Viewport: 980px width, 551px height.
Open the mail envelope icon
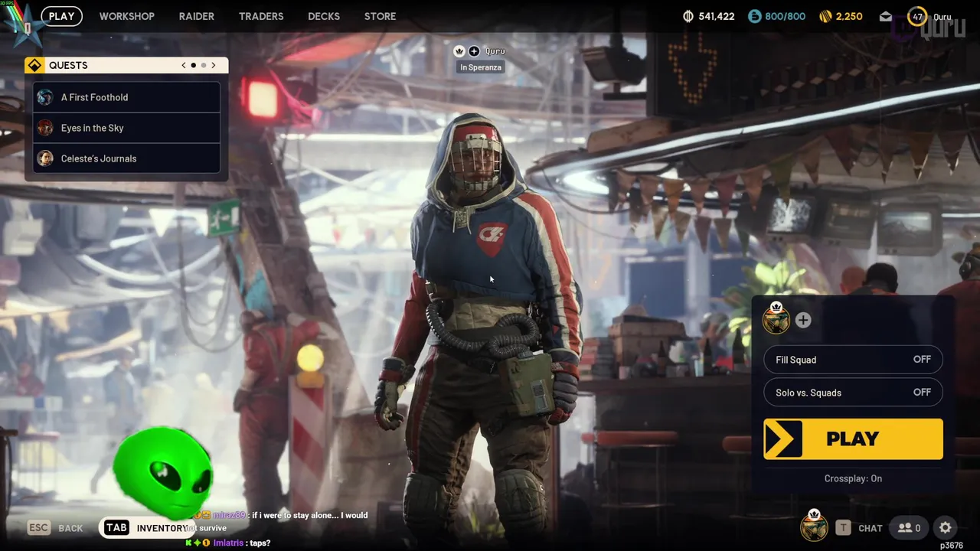(886, 16)
